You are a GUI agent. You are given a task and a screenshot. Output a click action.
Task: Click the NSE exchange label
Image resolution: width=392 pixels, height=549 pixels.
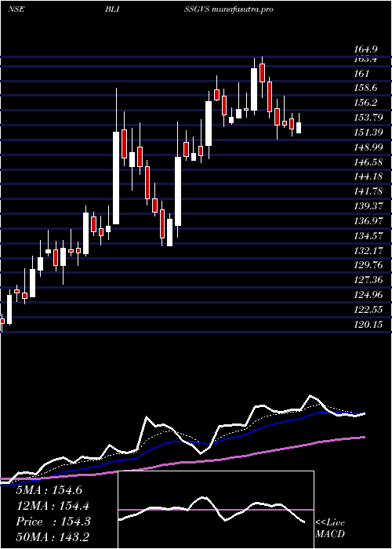coord(16,9)
